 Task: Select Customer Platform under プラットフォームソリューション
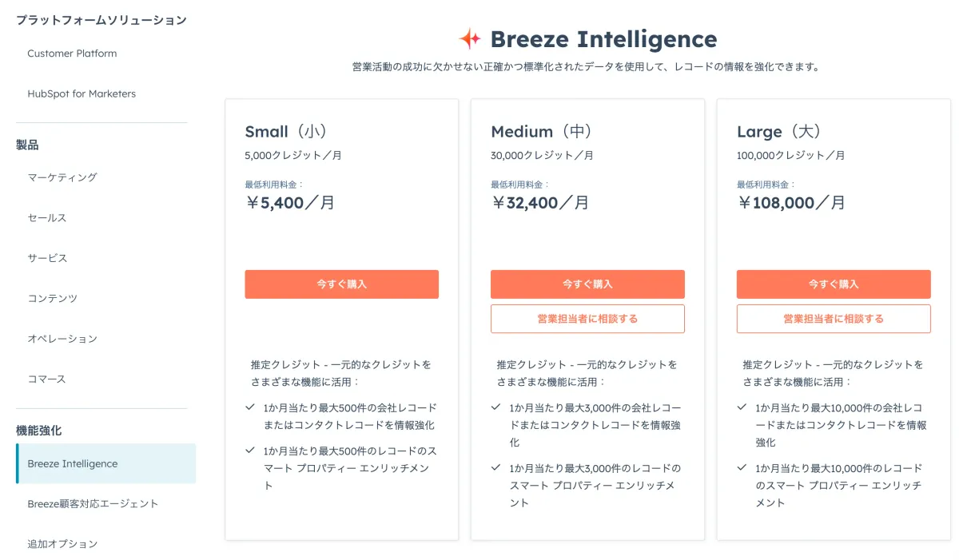(x=72, y=54)
